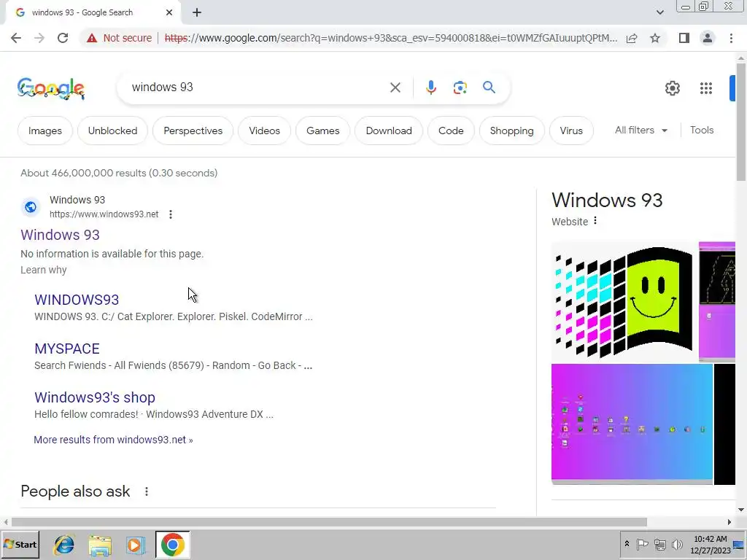Select the Perspectives filter chip
This screenshot has width=747, height=560.
(x=193, y=131)
